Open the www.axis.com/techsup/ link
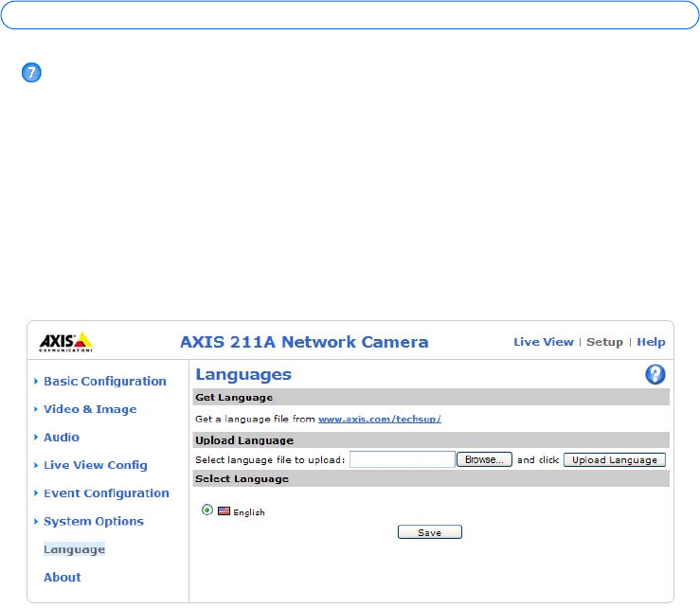The width and height of the screenshot is (700, 609). pos(379,419)
